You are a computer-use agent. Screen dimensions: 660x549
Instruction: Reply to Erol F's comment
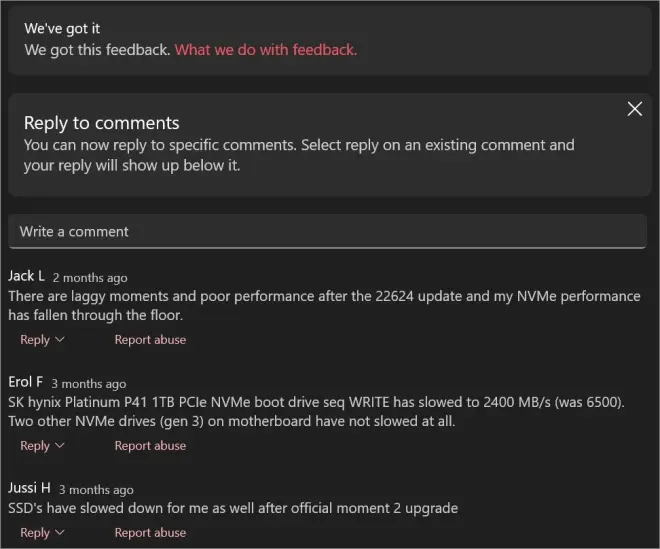click(x=35, y=445)
